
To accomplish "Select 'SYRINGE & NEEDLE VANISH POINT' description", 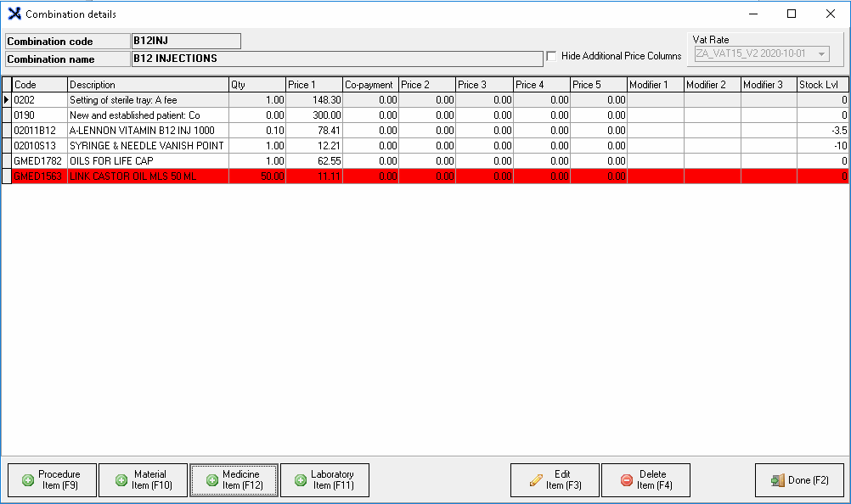I will click(148, 145).
